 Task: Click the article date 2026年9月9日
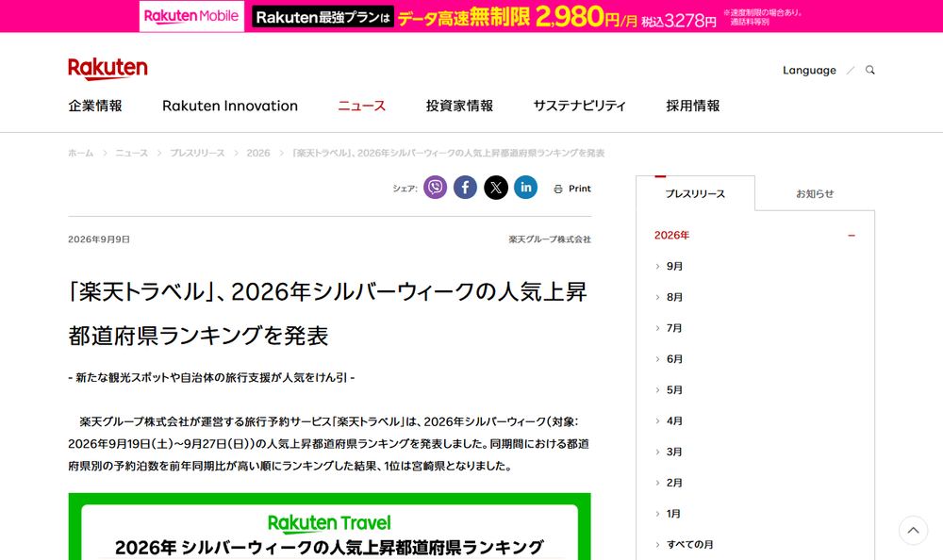click(99, 239)
